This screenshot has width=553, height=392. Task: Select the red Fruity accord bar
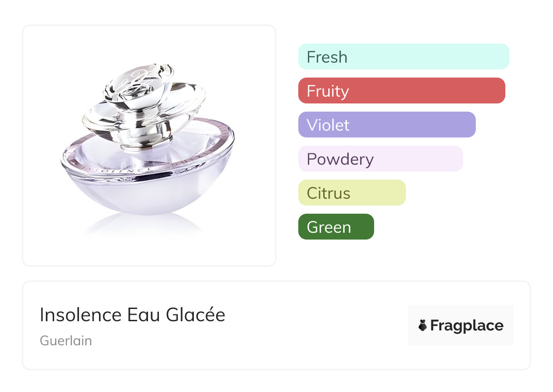tap(401, 91)
